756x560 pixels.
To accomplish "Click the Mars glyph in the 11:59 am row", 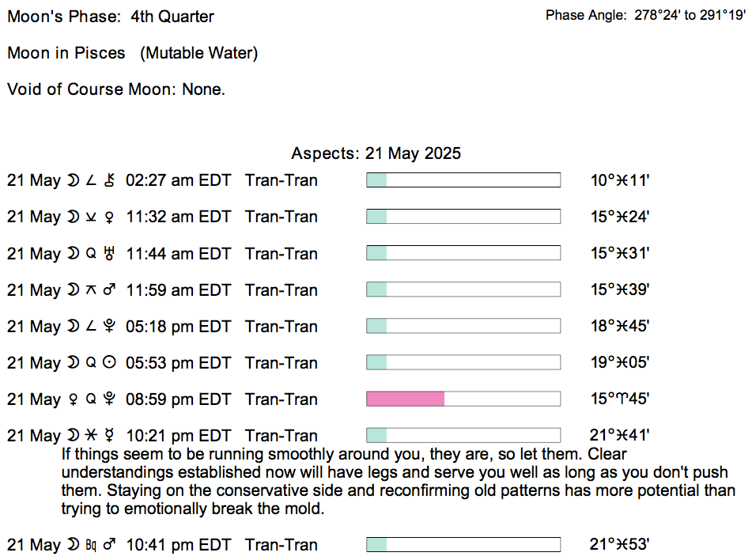I will click(110, 290).
